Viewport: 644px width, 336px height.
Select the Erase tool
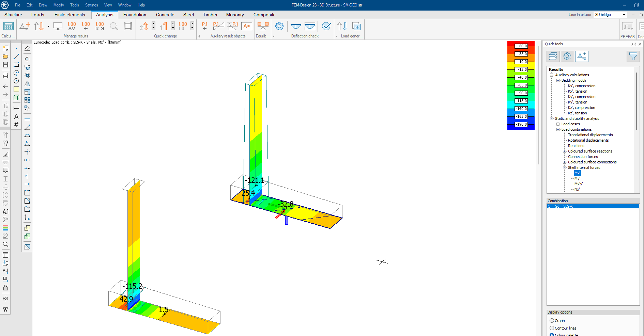(27, 48)
